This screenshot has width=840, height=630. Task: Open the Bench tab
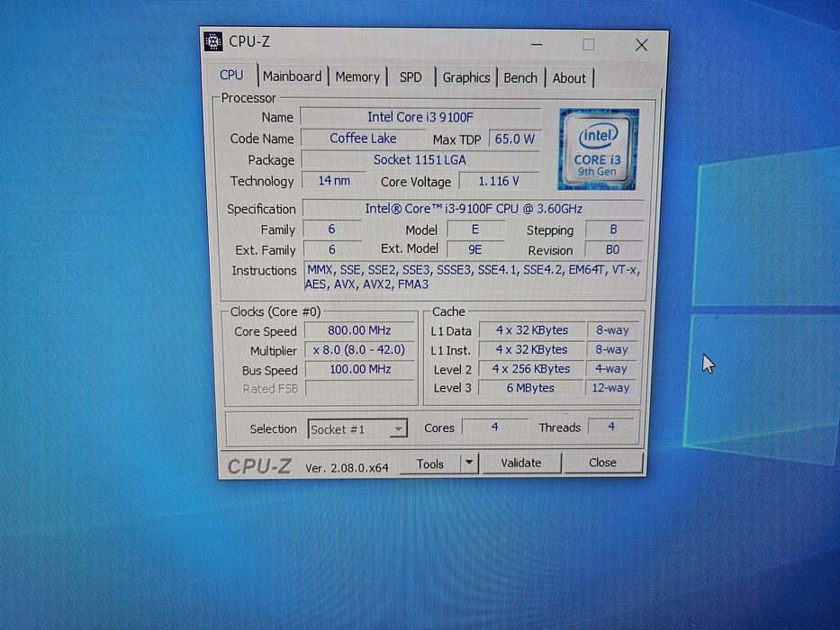[520, 78]
